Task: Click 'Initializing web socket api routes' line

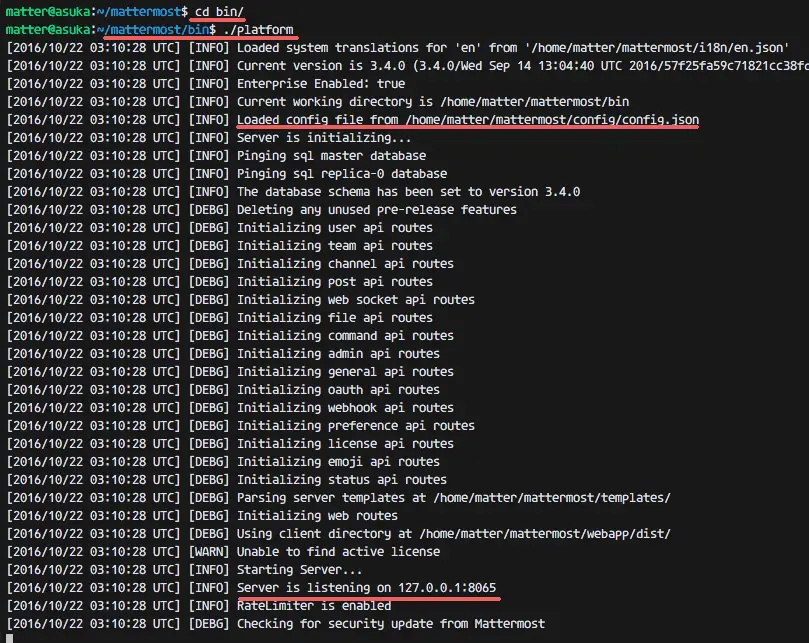Action: [x=355, y=300]
